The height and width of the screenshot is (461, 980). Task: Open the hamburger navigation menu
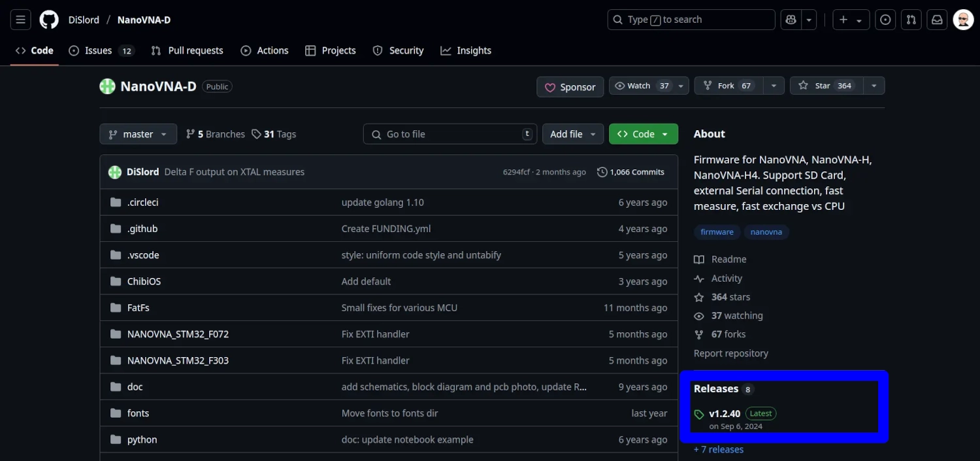coord(20,20)
